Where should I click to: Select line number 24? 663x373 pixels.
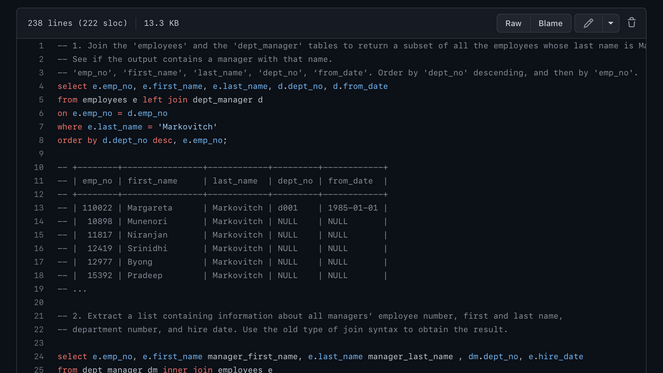tap(39, 357)
